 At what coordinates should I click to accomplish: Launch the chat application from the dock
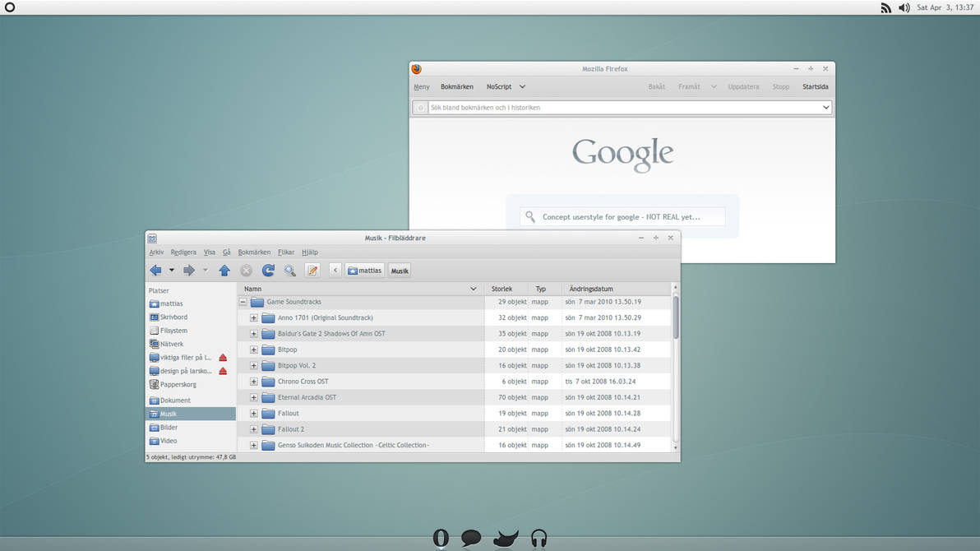click(x=471, y=538)
